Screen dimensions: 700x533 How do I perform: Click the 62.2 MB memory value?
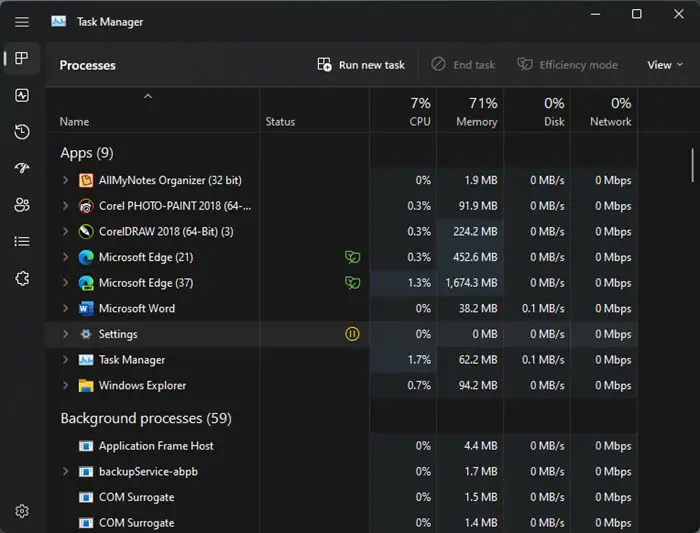coord(478,360)
